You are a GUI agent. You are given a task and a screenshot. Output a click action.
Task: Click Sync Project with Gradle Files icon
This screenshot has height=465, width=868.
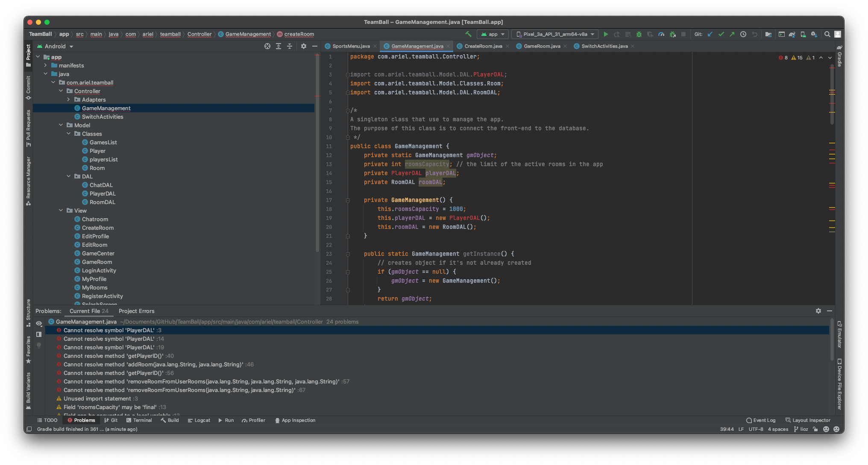(x=792, y=34)
